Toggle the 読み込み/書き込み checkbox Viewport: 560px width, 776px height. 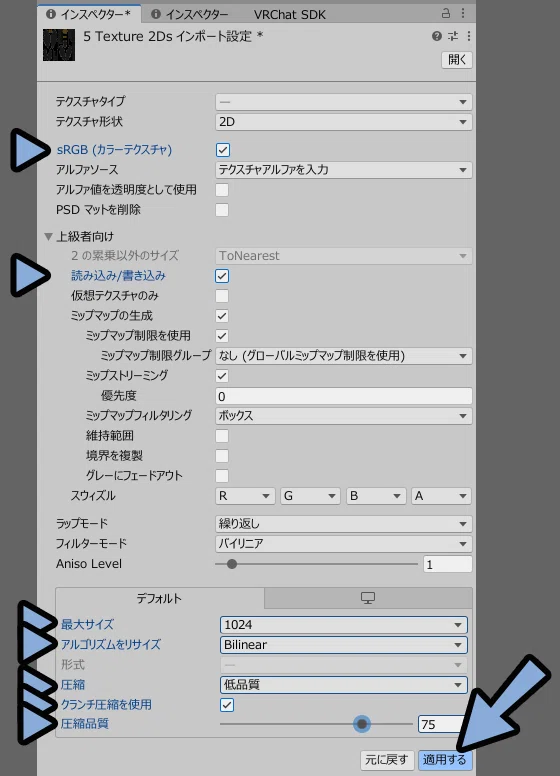click(x=222, y=276)
